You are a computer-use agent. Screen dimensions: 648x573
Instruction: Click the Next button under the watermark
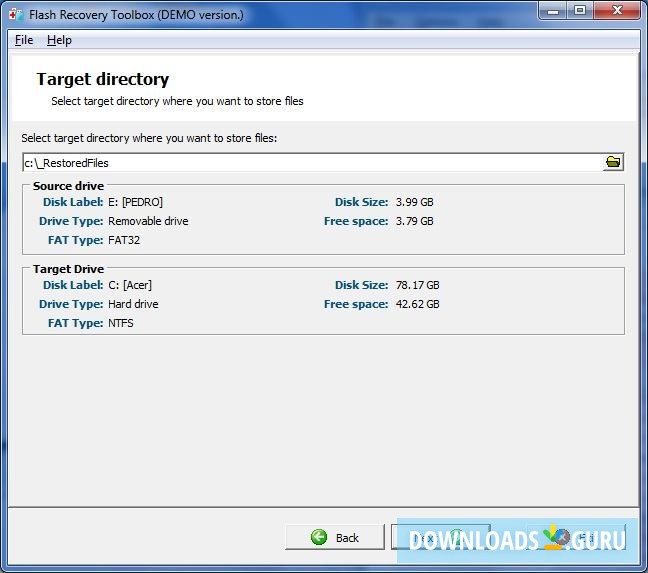pos(441,537)
